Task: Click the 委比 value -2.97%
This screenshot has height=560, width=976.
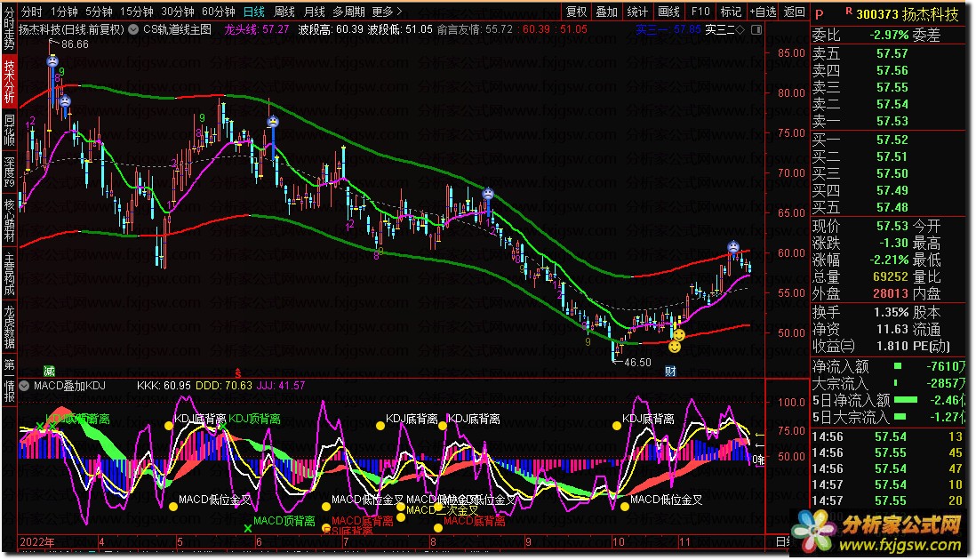Action: (889, 35)
